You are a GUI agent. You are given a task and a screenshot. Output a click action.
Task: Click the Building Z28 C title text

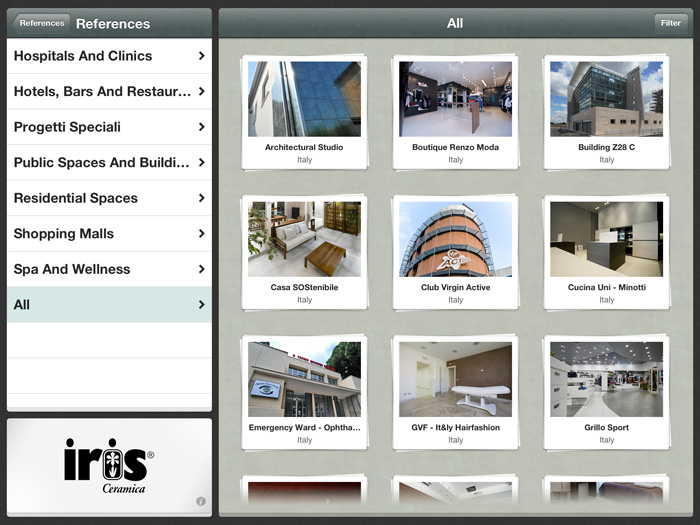pos(606,147)
